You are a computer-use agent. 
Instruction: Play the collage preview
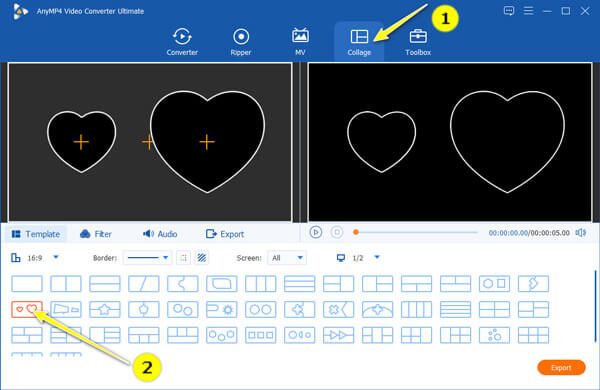(315, 232)
